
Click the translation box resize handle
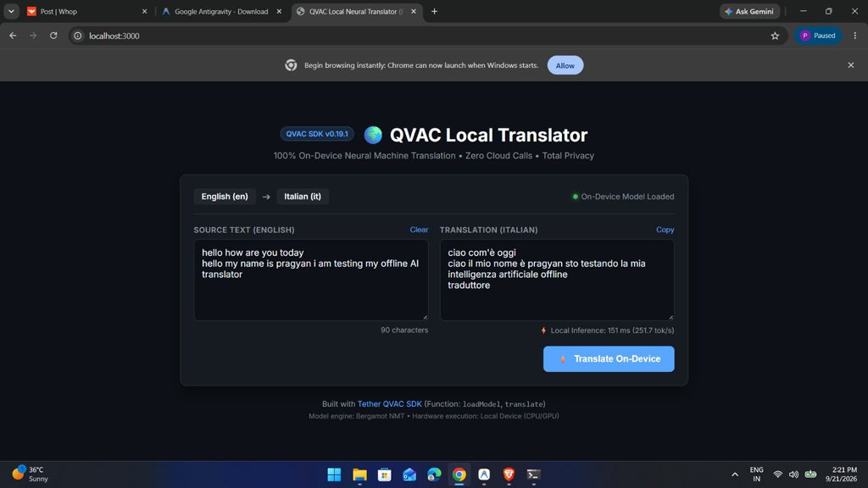click(x=671, y=317)
